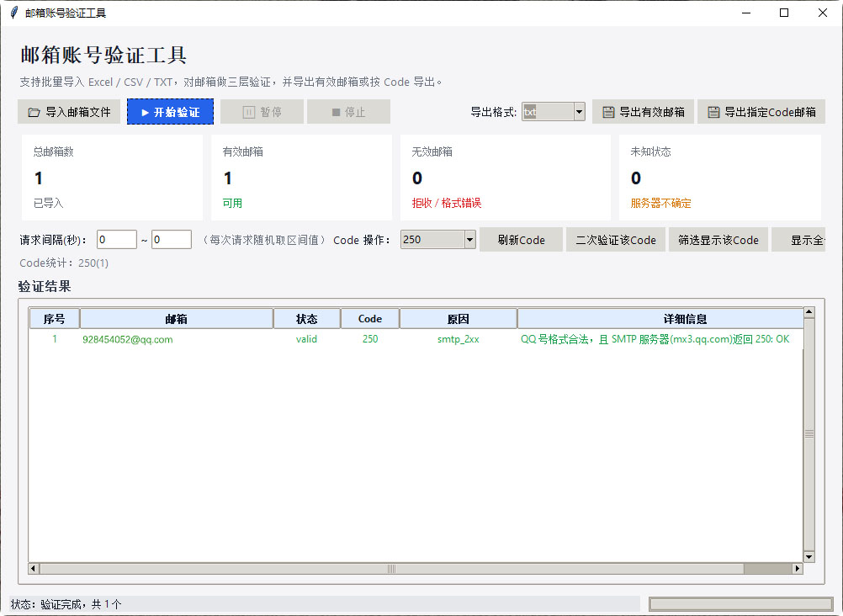The image size is (843, 616).
Task: Click the 邮箱 column header
Action: point(177,318)
